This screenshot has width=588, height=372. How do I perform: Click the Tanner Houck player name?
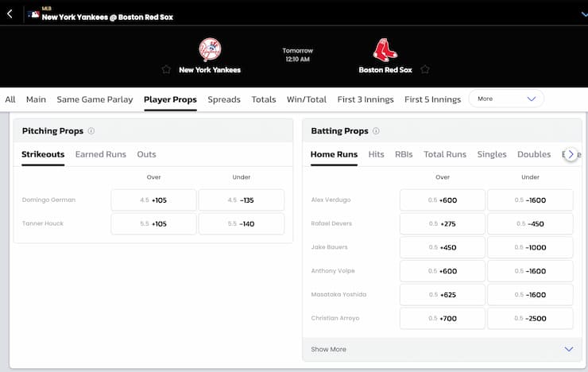pyautogui.click(x=43, y=223)
